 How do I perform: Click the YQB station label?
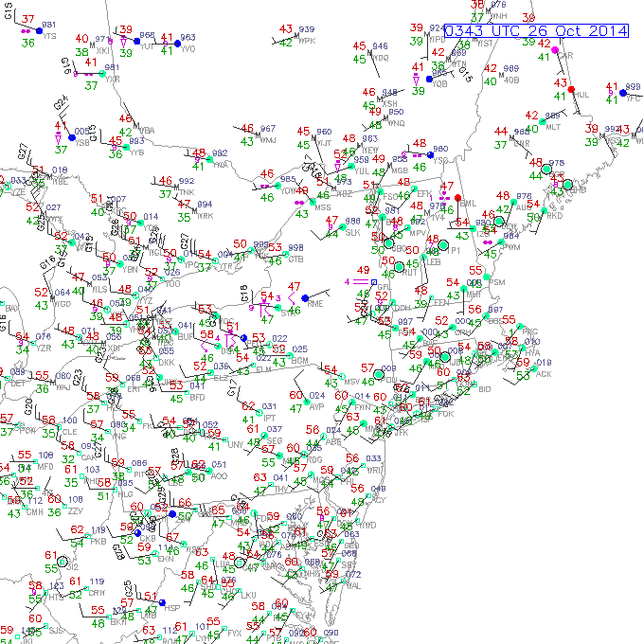click(x=439, y=83)
